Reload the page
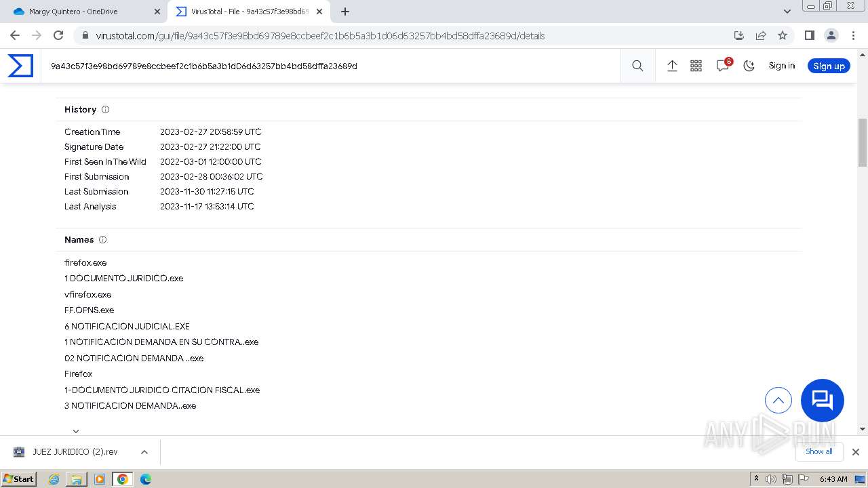868x488 pixels. 58,35
